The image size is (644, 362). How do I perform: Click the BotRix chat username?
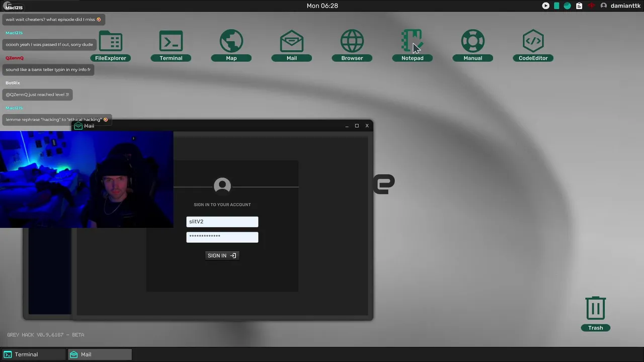click(x=13, y=82)
